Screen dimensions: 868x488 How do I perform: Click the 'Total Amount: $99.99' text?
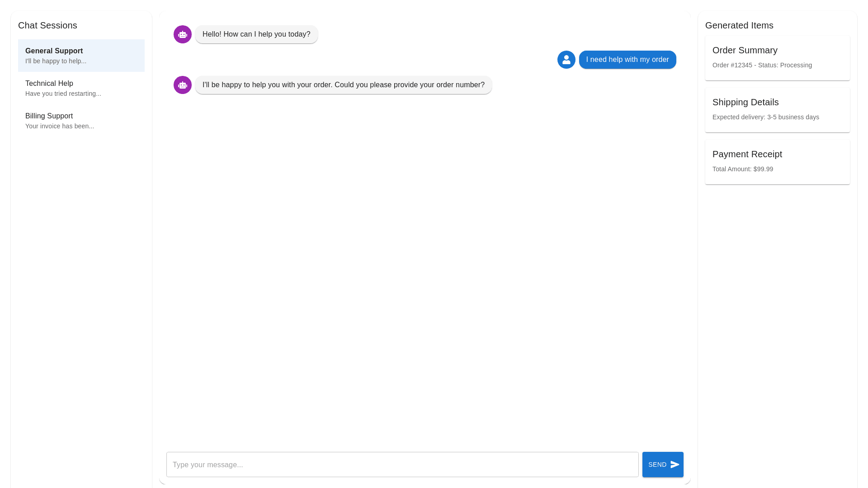(x=743, y=169)
